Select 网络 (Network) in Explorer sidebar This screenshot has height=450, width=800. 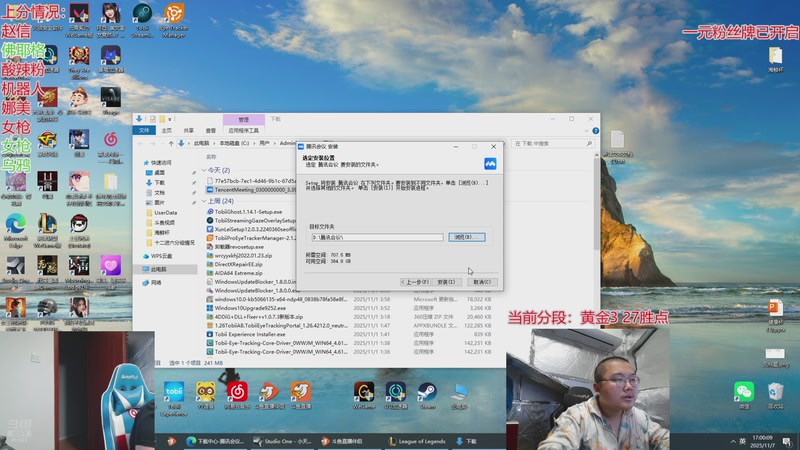(x=156, y=282)
